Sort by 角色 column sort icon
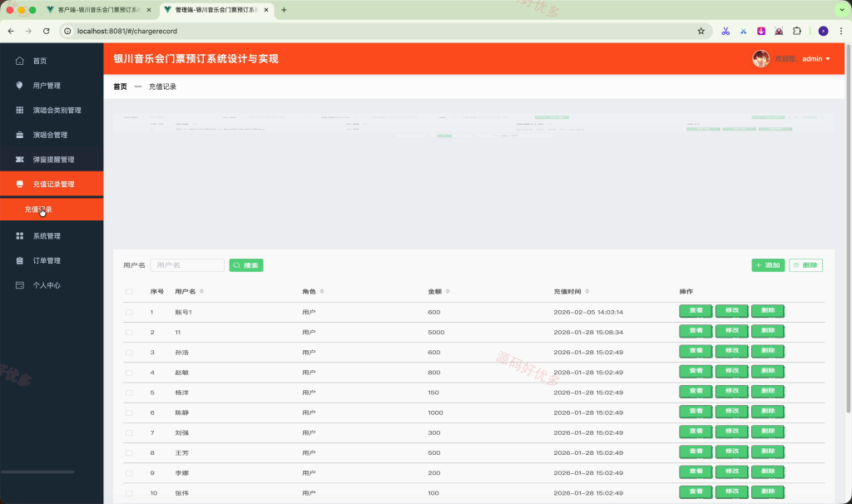852x504 pixels. (322, 292)
